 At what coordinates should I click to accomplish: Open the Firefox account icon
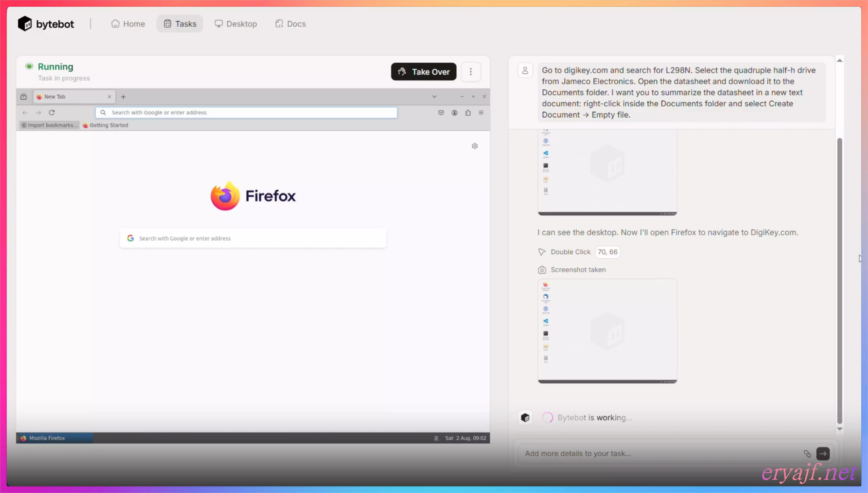pyautogui.click(x=454, y=112)
